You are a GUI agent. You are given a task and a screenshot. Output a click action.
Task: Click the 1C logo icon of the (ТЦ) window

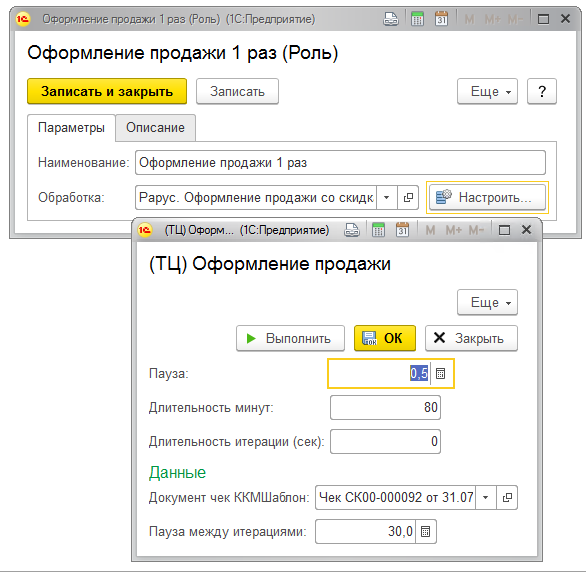pos(145,230)
